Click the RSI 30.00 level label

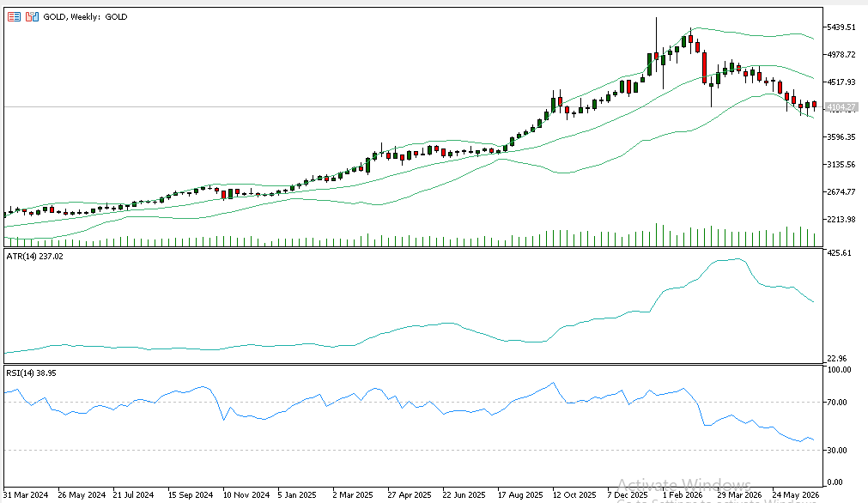pos(838,451)
